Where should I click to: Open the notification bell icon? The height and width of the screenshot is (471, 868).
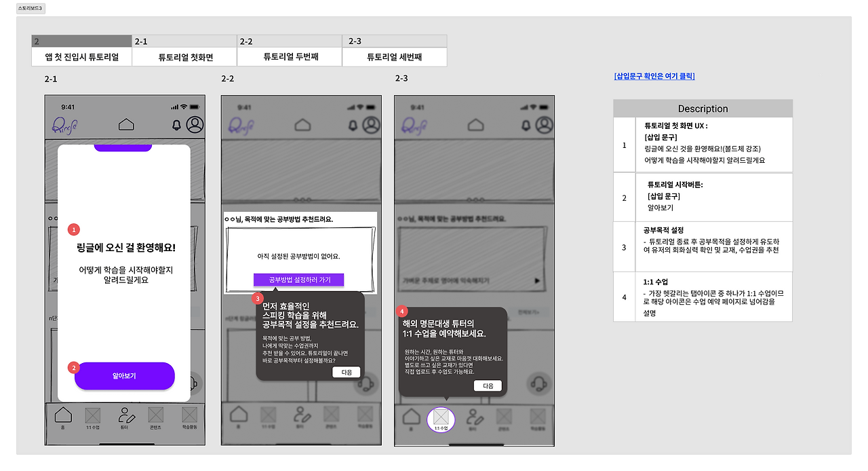pyautogui.click(x=176, y=124)
